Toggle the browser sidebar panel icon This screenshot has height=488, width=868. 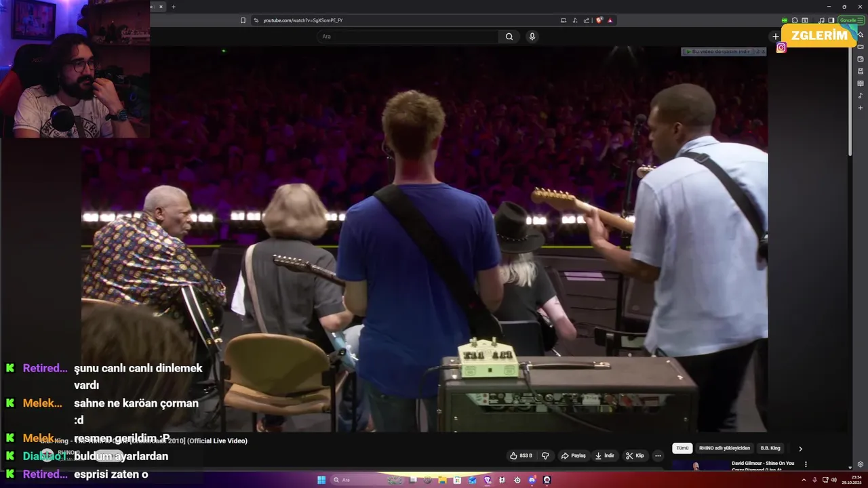pyautogui.click(x=831, y=20)
